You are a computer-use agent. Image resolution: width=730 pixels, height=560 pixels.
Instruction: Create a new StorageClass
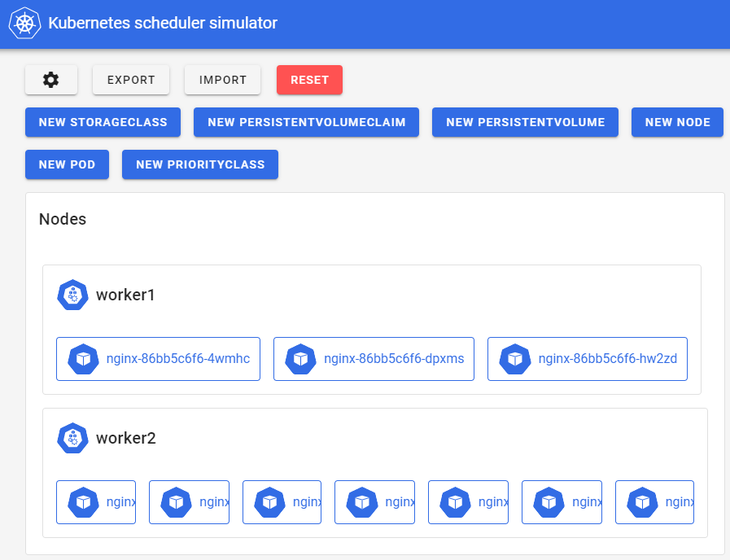point(103,122)
